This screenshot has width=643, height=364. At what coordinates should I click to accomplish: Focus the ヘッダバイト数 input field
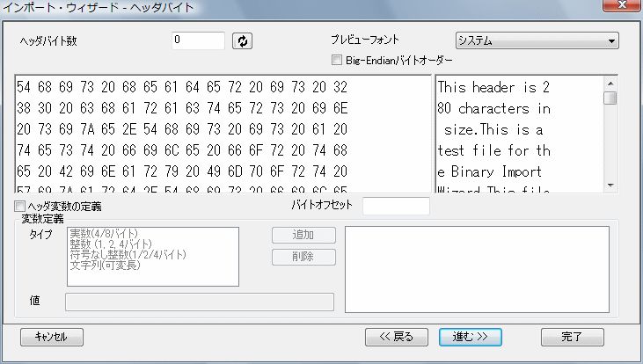pyautogui.click(x=199, y=40)
